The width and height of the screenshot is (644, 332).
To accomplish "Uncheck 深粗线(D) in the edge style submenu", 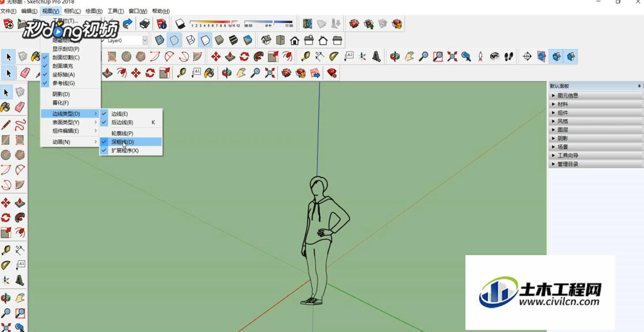I will [131, 142].
